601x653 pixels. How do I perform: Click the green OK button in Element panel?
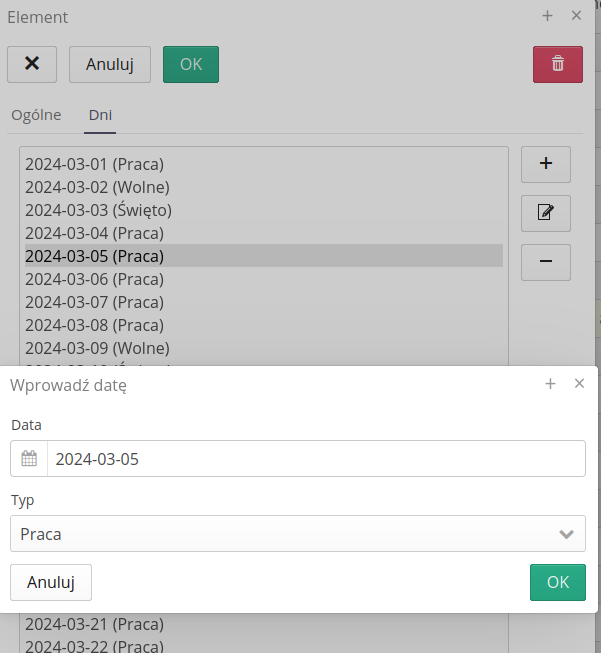tap(190, 64)
